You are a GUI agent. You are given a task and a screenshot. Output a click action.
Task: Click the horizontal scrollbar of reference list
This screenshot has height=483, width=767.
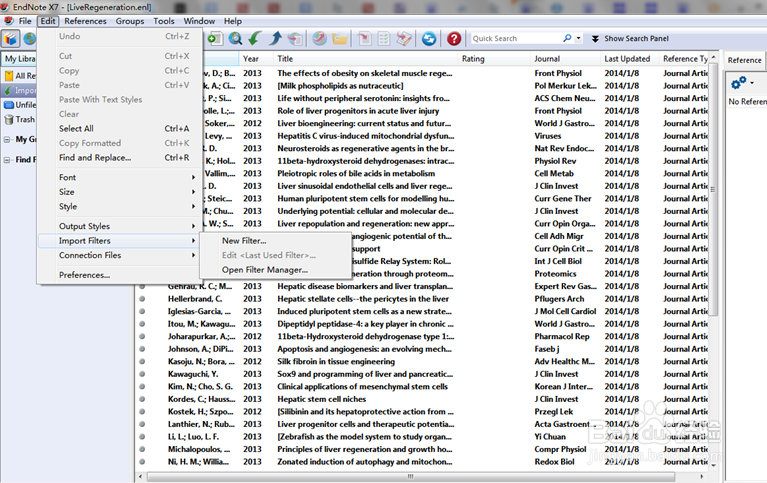[x=411, y=476]
